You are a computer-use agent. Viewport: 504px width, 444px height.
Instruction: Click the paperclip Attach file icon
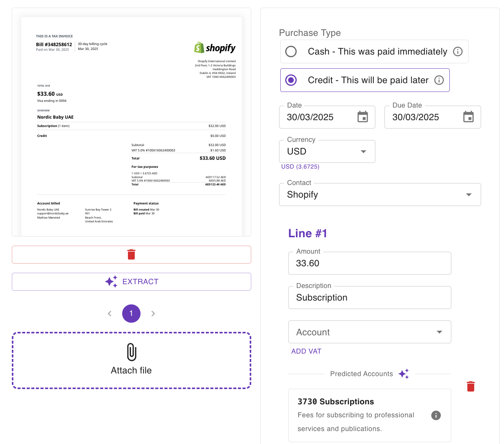pos(131,352)
